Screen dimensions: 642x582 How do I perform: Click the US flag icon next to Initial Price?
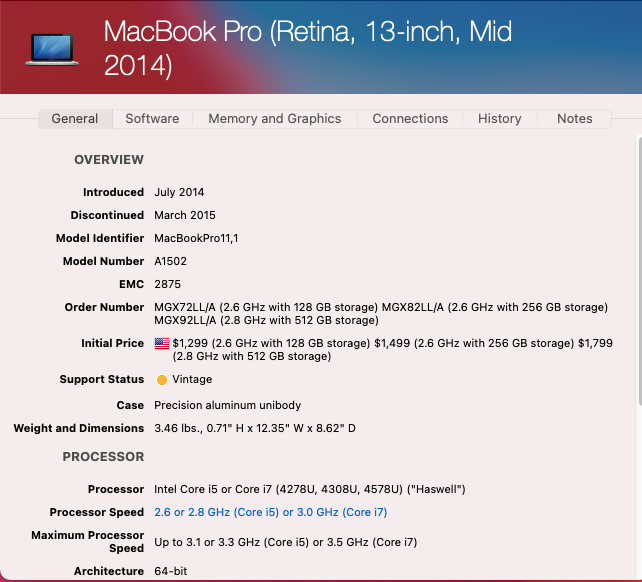162,343
